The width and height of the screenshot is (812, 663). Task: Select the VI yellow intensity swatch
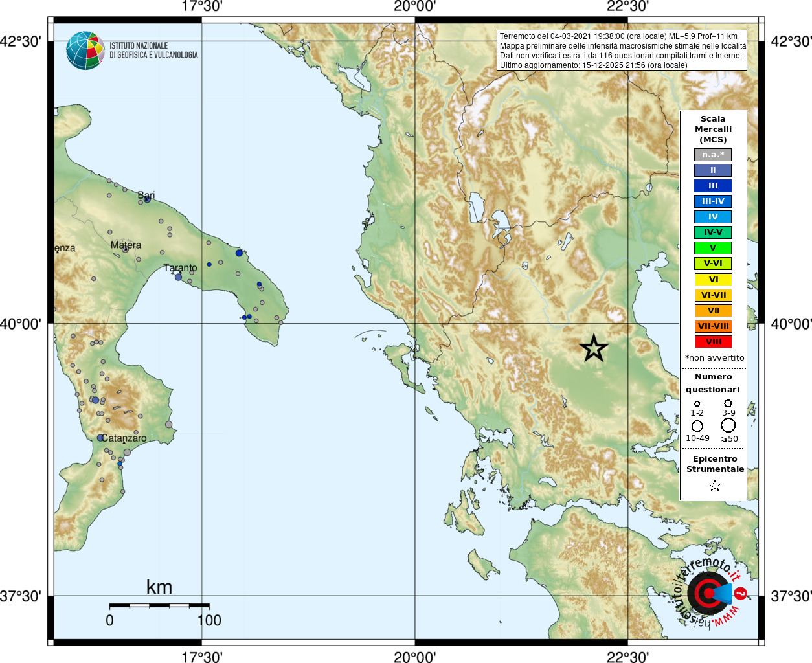(x=713, y=280)
